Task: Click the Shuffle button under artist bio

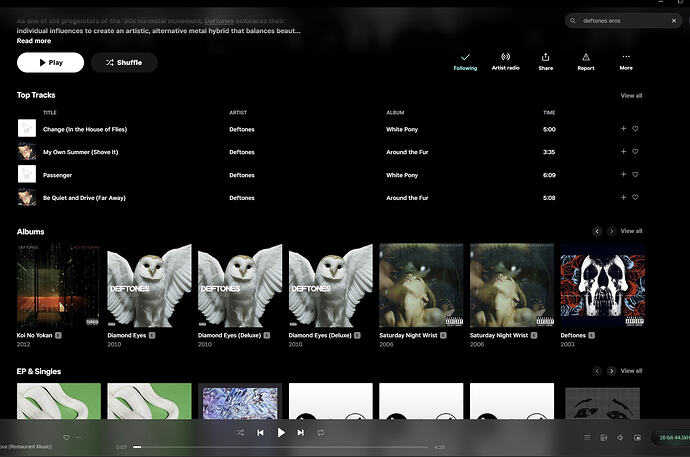Action: [124, 62]
